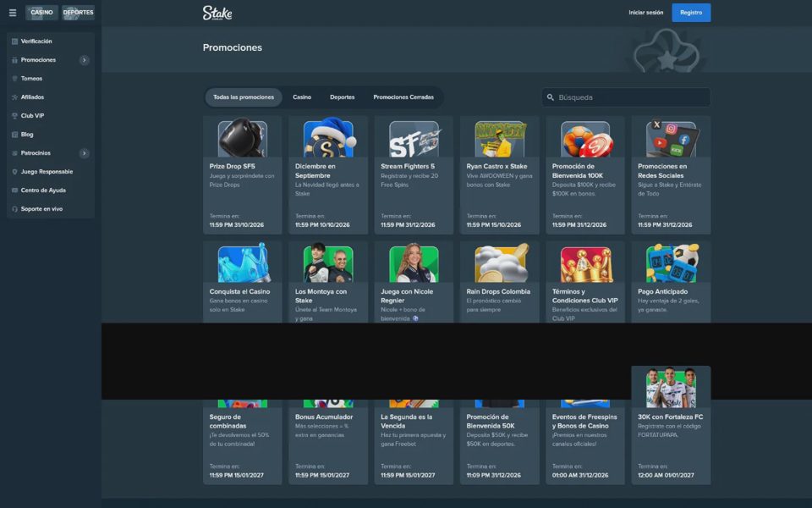
Task: Open La Segunda es la Vencida title
Action: tap(407, 422)
